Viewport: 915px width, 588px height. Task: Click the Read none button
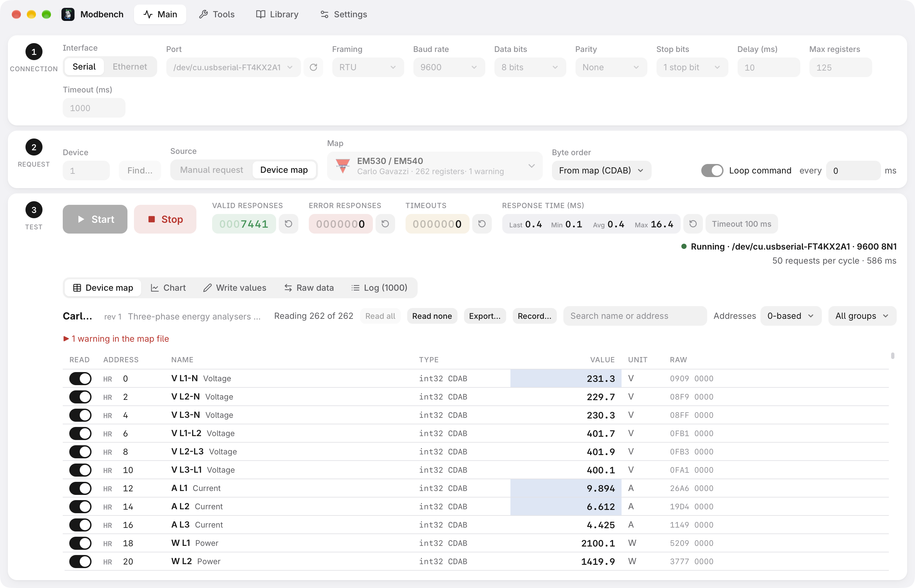click(432, 316)
